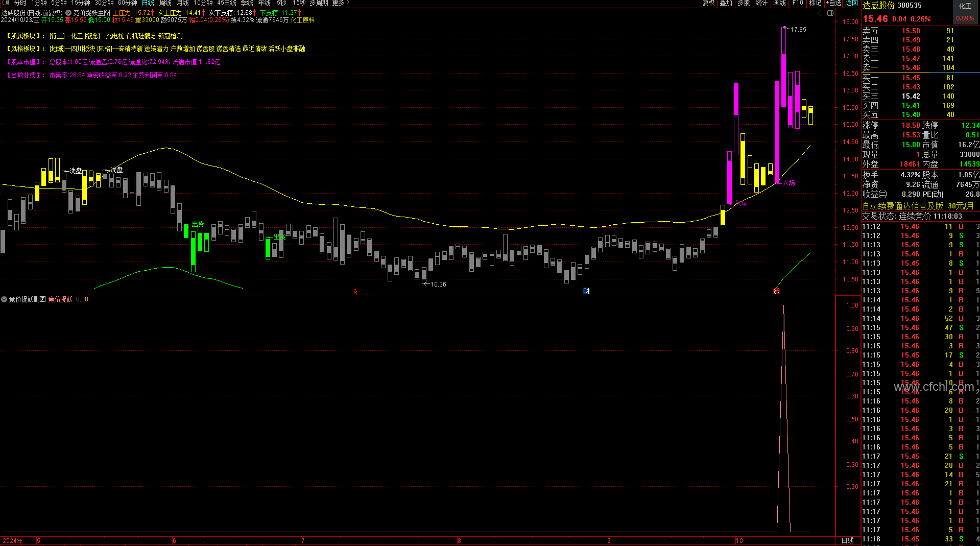Click the red S marker under the candles
The height and width of the screenshot is (546, 980).
[355, 292]
